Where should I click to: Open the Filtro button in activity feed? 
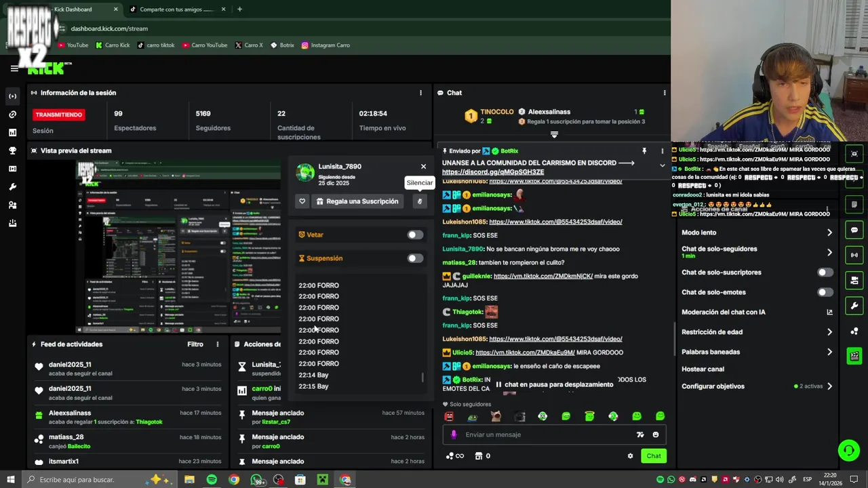pyautogui.click(x=195, y=344)
